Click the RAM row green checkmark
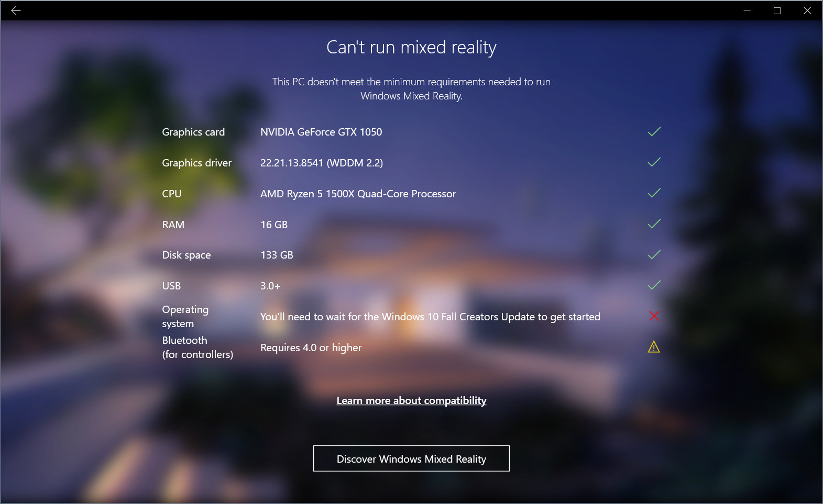The image size is (823, 504). tap(654, 224)
